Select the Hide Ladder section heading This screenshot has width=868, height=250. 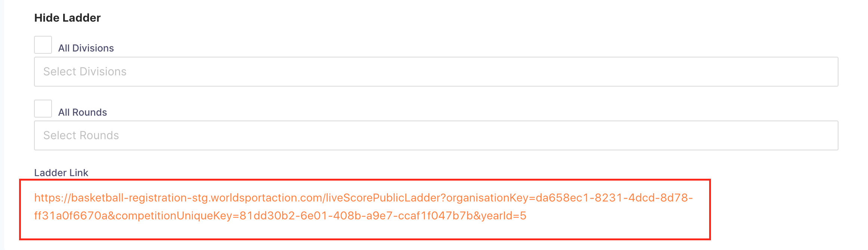pos(67,18)
